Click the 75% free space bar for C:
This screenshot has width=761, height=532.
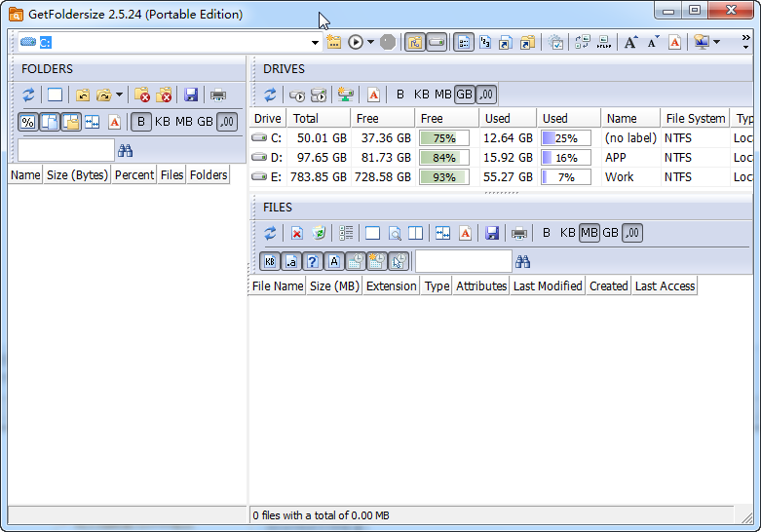444,138
